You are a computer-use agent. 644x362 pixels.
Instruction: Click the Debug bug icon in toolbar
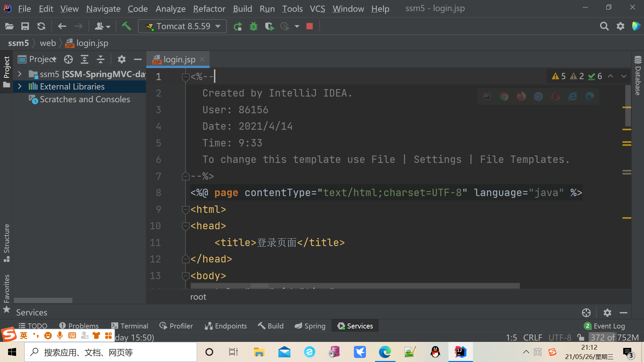point(254,26)
